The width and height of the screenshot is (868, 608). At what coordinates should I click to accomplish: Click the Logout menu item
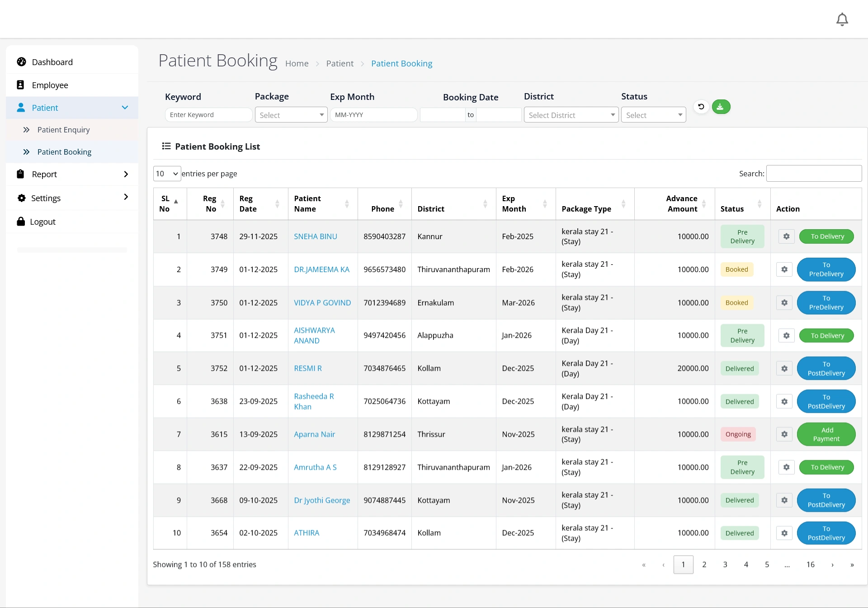[x=42, y=222]
